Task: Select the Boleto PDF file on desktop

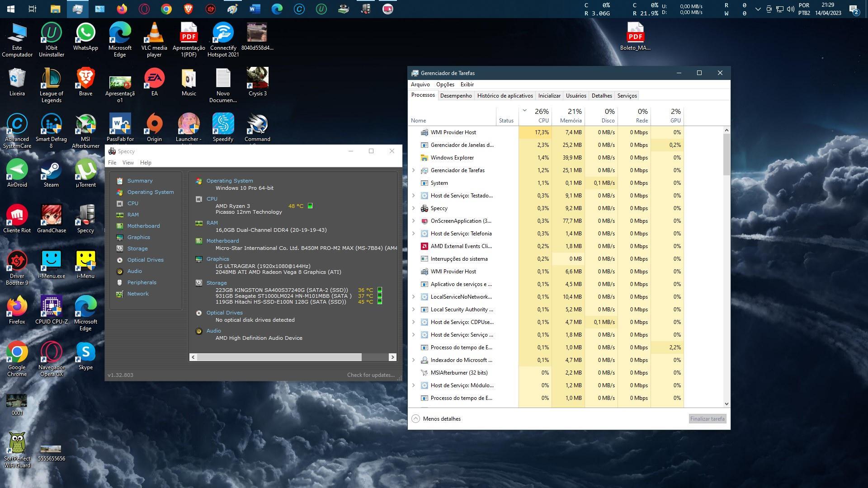Action: [635, 37]
